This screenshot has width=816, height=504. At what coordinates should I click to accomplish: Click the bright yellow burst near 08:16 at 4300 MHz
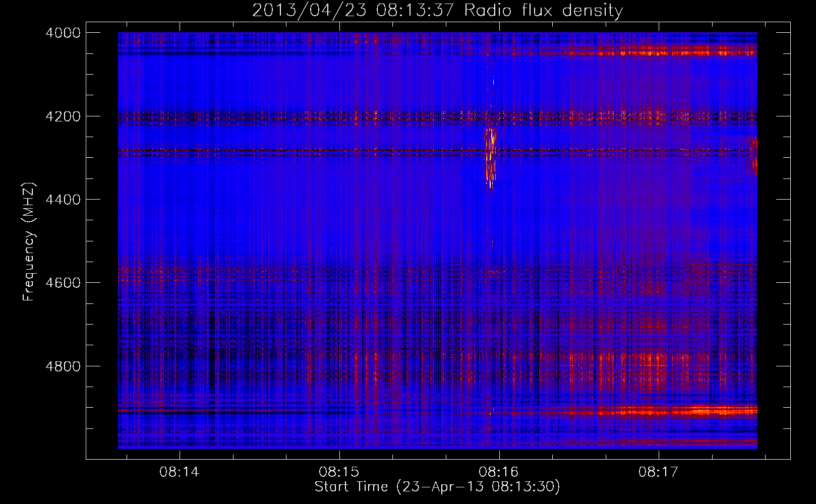click(x=490, y=158)
